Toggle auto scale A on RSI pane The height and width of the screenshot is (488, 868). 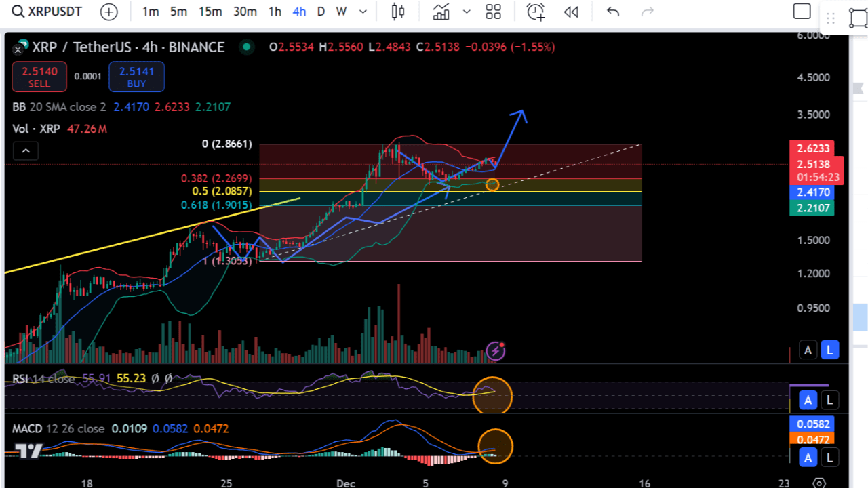coord(808,400)
